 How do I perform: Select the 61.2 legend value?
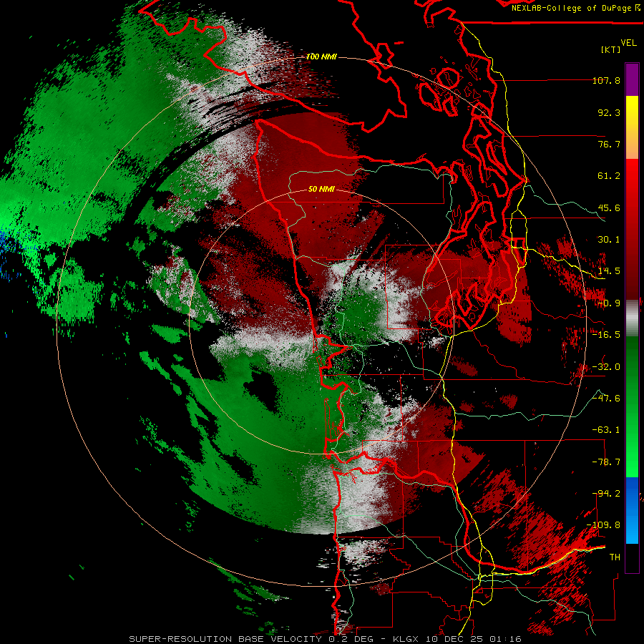click(609, 176)
